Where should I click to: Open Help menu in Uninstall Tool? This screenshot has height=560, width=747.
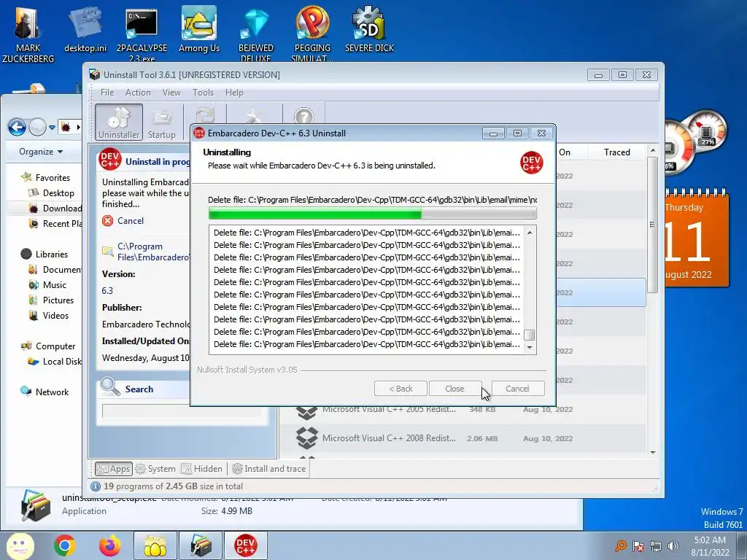[234, 93]
